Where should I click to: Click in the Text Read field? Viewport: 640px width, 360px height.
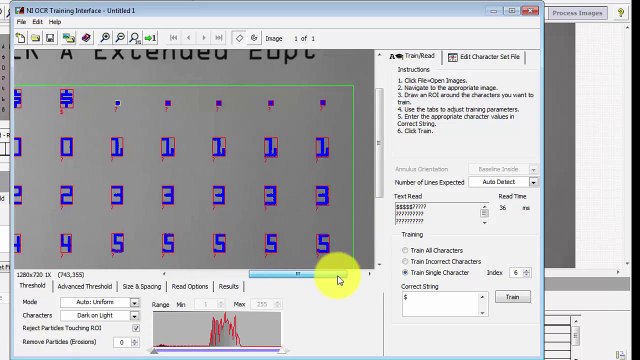tap(437, 214)
